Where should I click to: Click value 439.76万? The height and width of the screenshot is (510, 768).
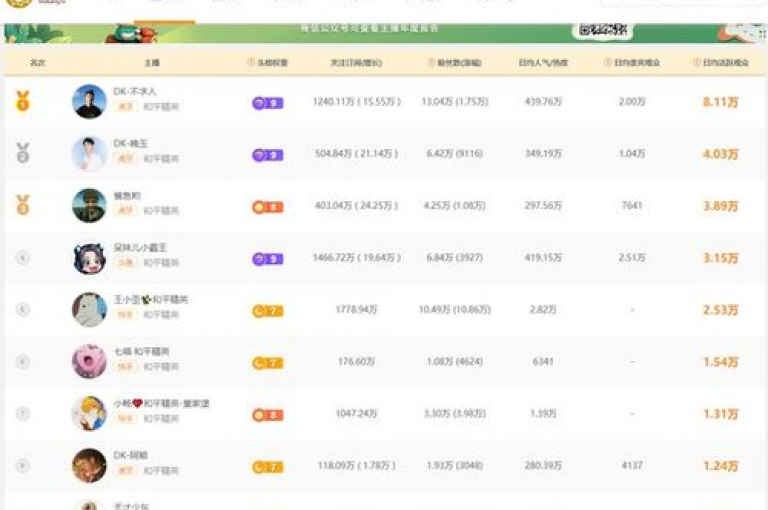click(543, 101)
